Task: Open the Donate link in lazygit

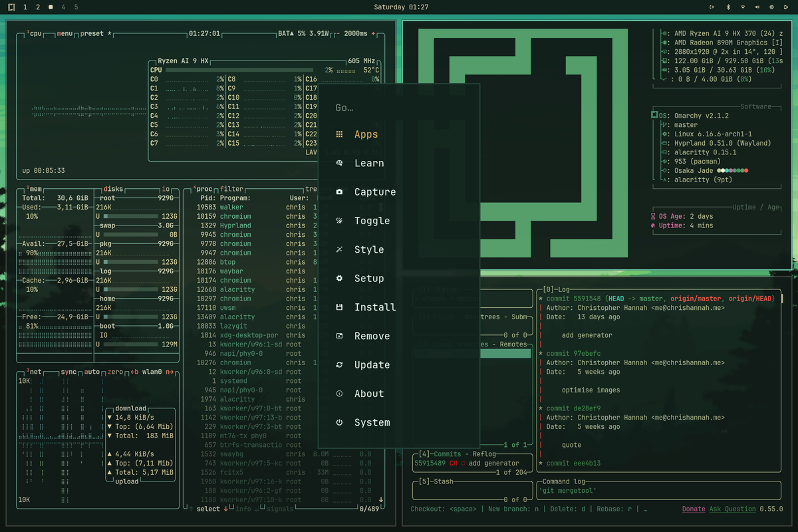Action: [x=694, y=509]
